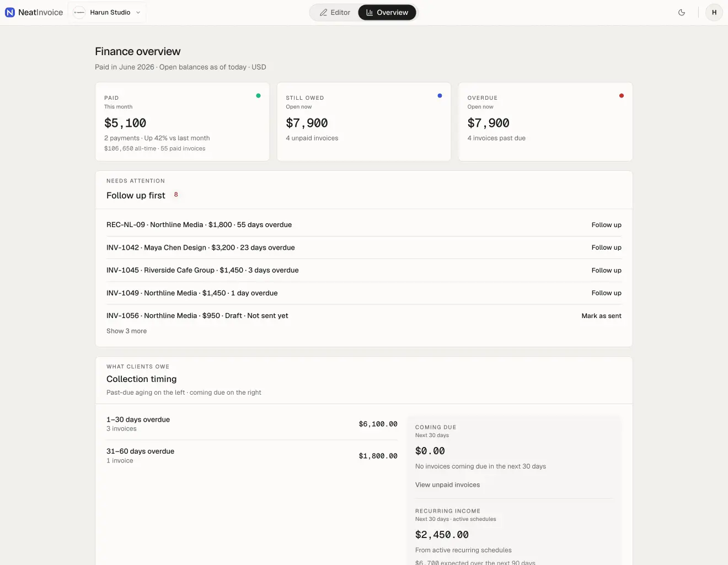The image size is (728, 565).
Task: Click INV-1049 · Northline Media row text
Action: pos(192,293)
